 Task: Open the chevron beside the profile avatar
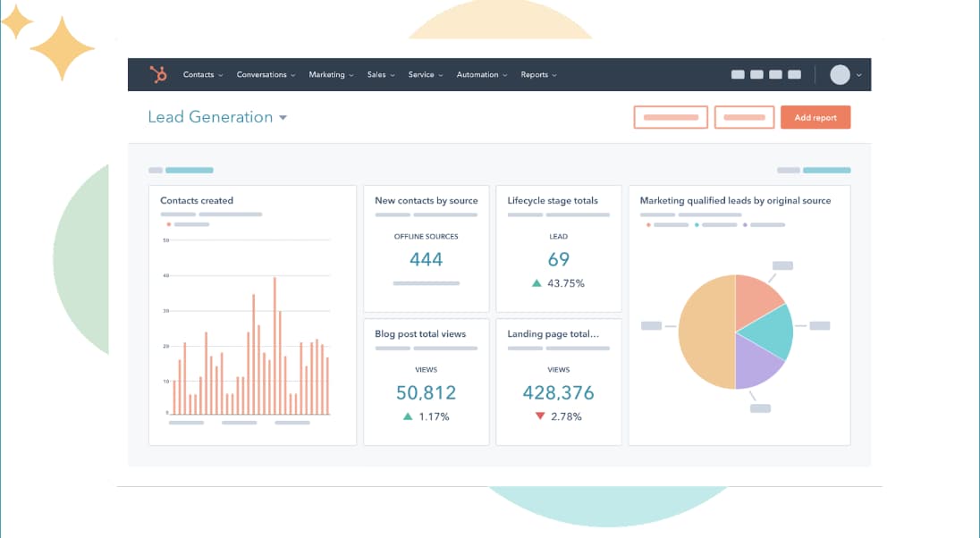[x=858, y=75]
